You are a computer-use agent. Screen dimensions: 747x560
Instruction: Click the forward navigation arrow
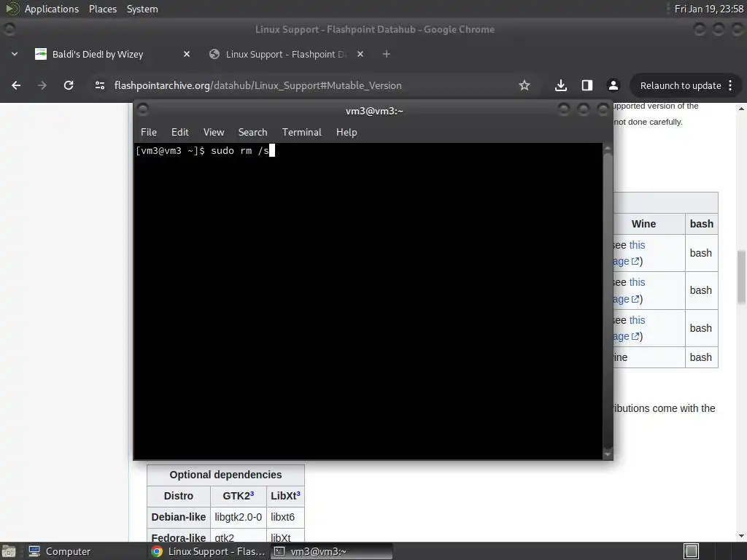tap(42, 85)
